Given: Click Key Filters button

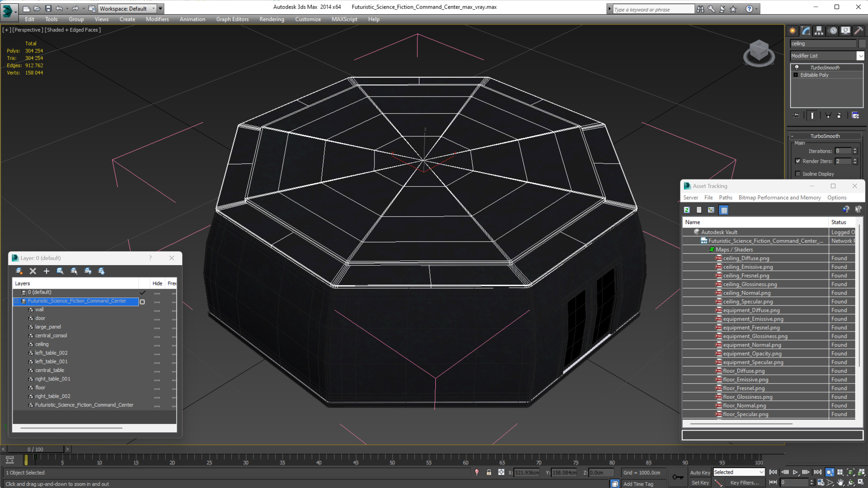Looking at the screenshot, I should pos(744,483).
